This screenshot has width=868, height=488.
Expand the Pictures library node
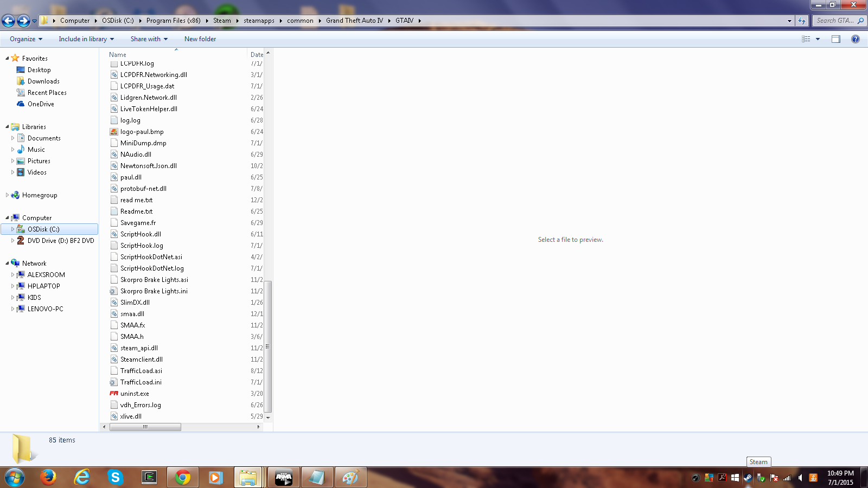(x=12, y=161)
